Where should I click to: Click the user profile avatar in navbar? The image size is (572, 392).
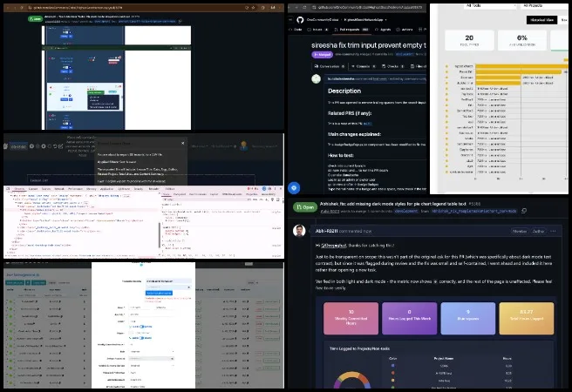244,145
